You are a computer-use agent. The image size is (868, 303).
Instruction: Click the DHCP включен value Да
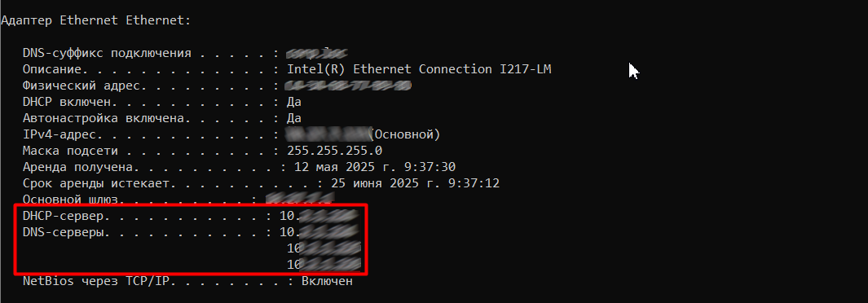(x=294, y=103)
